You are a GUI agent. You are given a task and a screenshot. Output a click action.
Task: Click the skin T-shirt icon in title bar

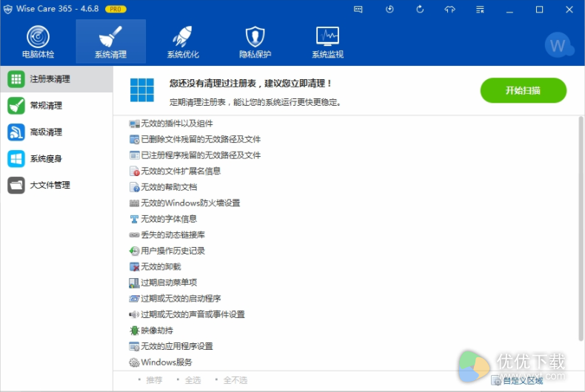click(x=450, y=10)
